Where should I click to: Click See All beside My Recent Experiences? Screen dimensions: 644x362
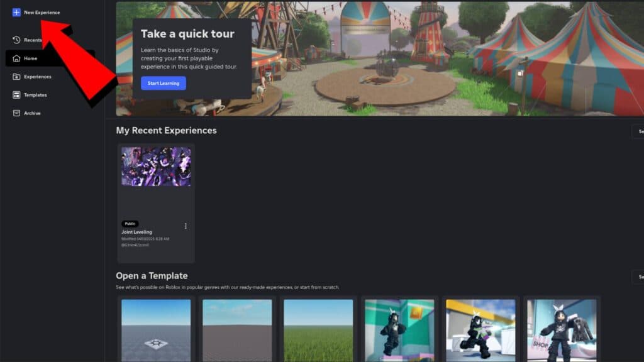pos(640,131)
